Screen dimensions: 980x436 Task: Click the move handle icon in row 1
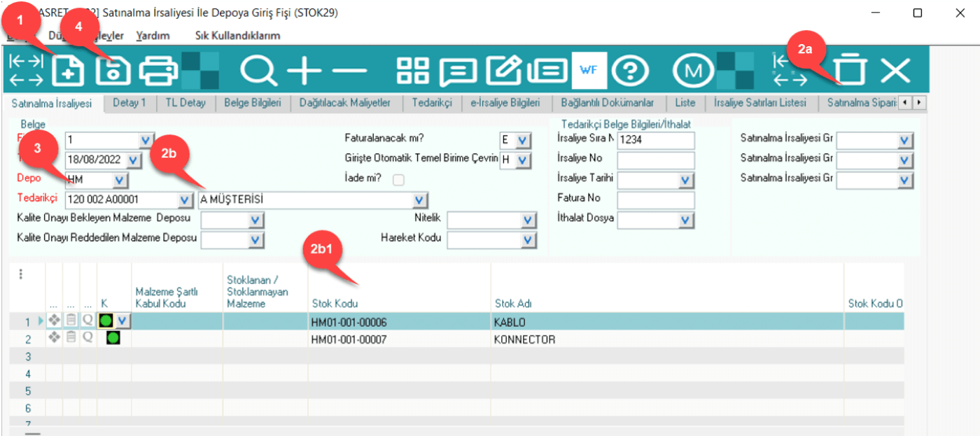click(x=54, y=321)
